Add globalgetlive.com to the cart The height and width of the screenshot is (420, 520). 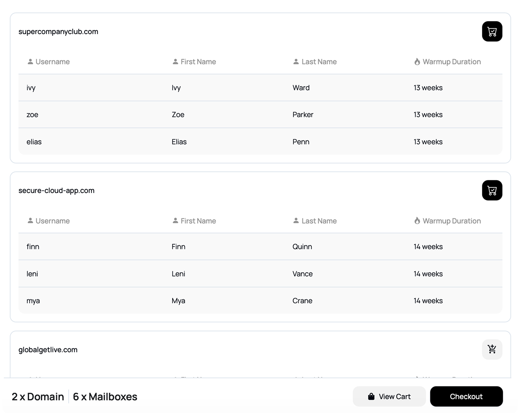tap(492, 349)
